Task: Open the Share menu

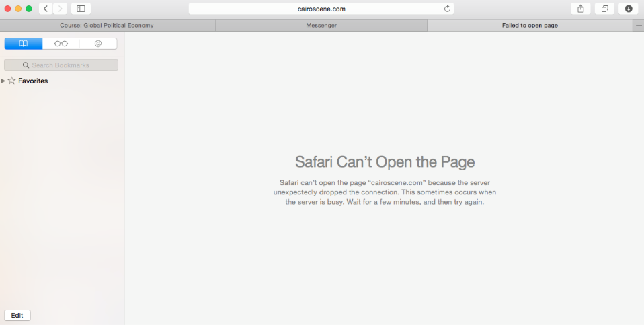Action: pyautogui.click(x=580, y=9)
